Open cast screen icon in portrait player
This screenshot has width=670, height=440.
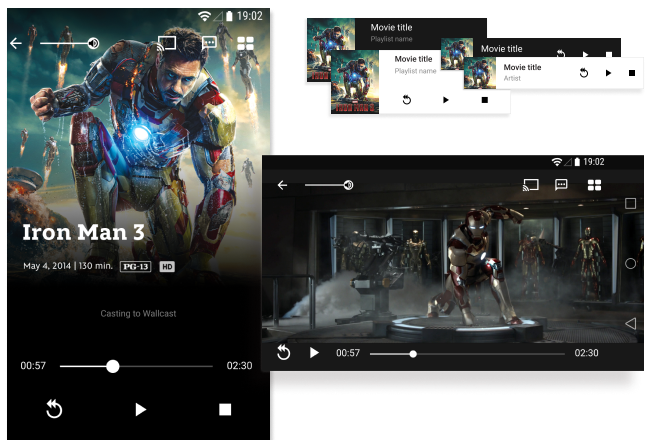[167, 43]
